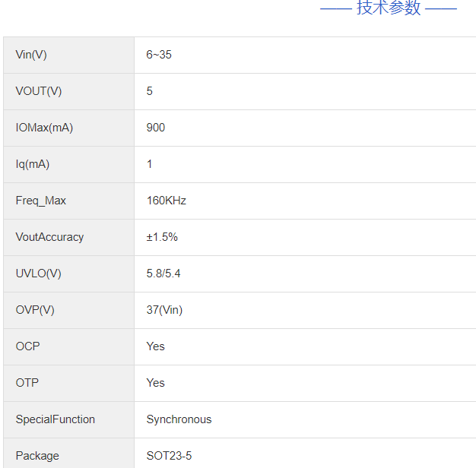Select the Synchronous value text
The image size is (476, 468).
pyautogui.click(x=179, y=419)
